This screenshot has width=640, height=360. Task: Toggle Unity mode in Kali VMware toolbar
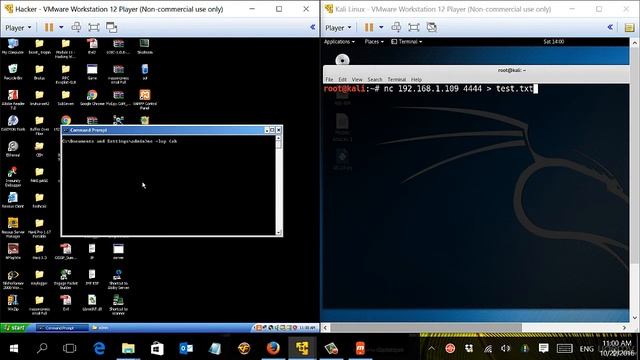[x=431, y=27]
